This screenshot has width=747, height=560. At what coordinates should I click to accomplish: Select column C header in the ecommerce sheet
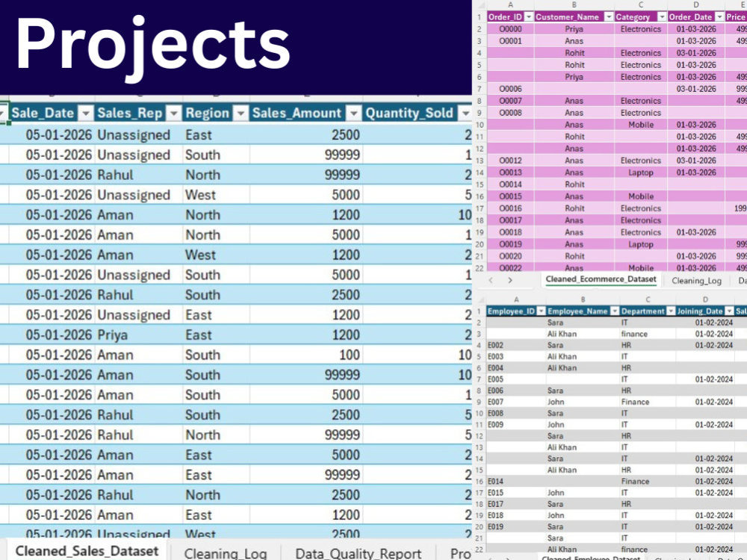641,4
